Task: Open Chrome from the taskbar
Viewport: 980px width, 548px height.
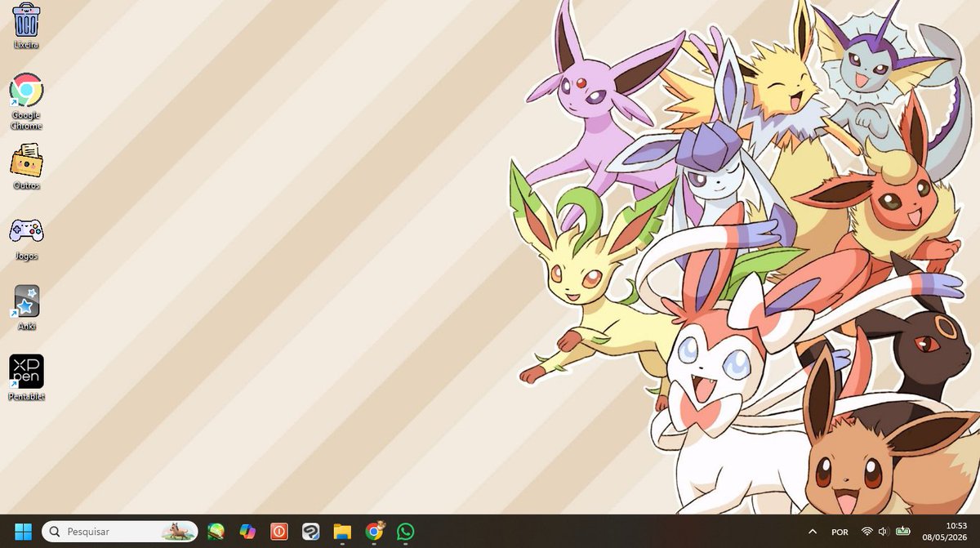Action: [374, 532]
